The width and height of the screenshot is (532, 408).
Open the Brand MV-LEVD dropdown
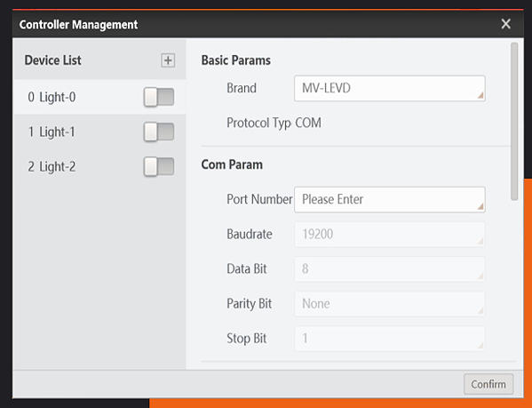click(x=390, y=88)
